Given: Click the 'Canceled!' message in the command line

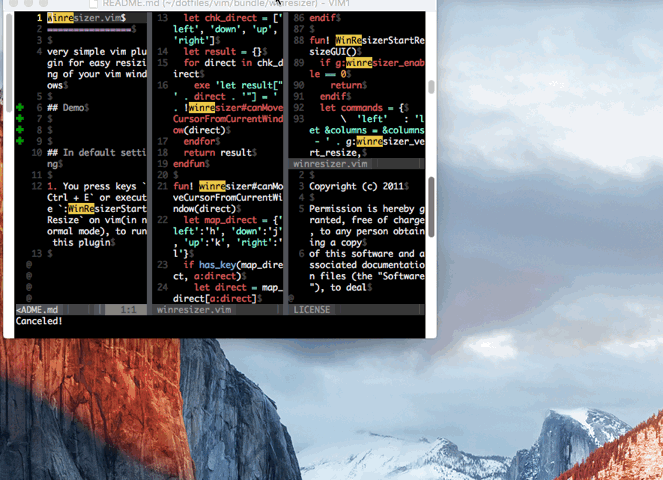Looking at the screenshot, I should [39, 321].
